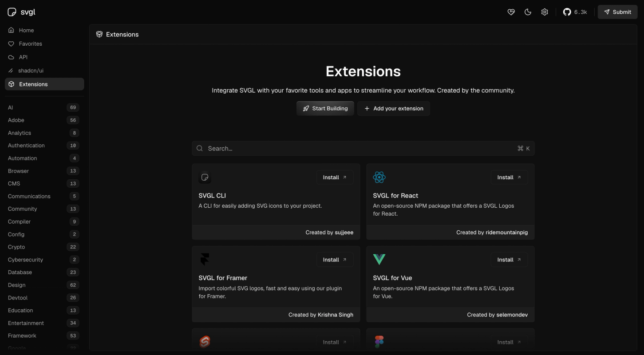Screen dimensions: 644x355
Task: Click the Figma logo icon
Action: point(379,342)
